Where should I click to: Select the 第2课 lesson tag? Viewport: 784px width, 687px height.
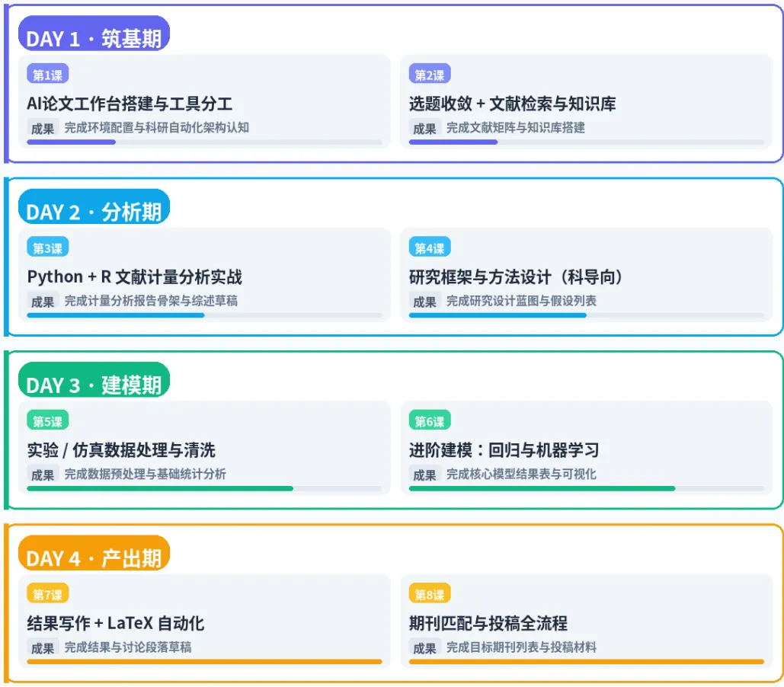click(x=430, y=75)
